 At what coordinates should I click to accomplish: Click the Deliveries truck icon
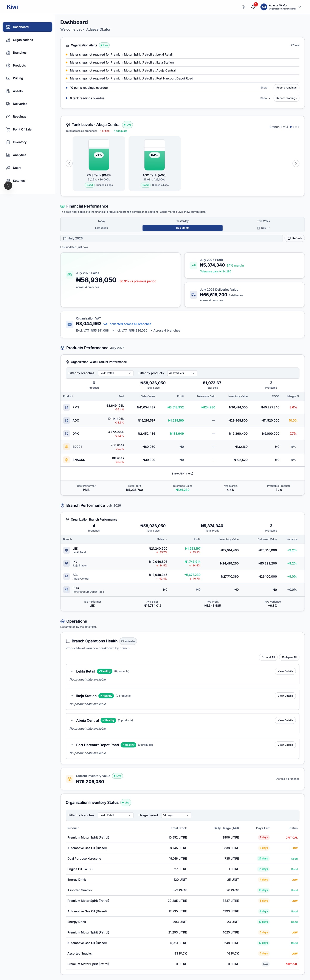pyautogui.click(x=8, y=104)
